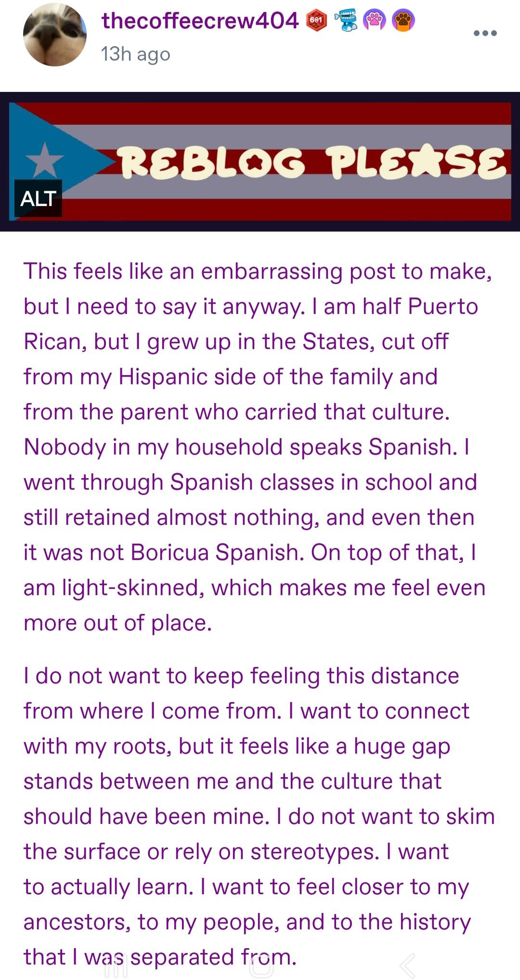Open the three-dot post options menu

[485, 33]
